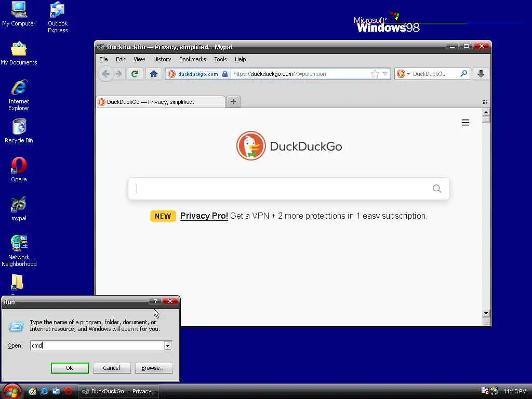Bookmark this page with star icon
This screenshot has height=399, width=532.
(x=375, y=74)
